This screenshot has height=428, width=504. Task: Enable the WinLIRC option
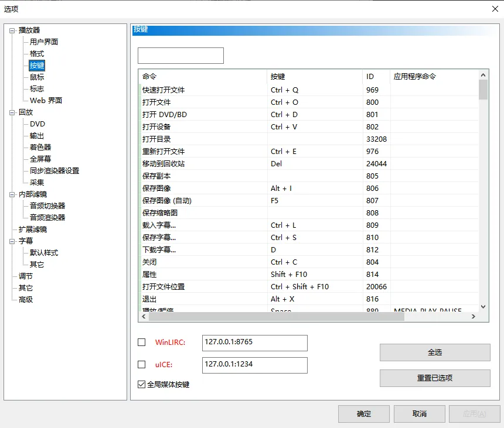[x=141, y=343]
